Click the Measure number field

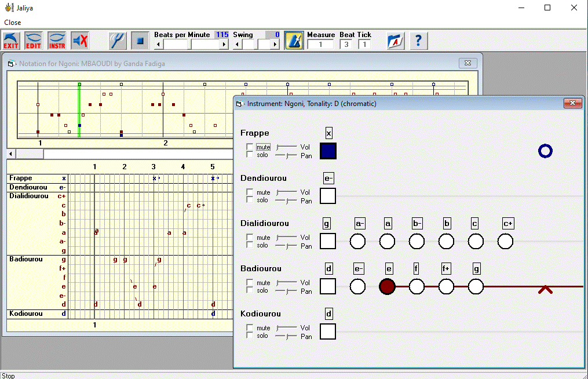[x=320, y=45]
